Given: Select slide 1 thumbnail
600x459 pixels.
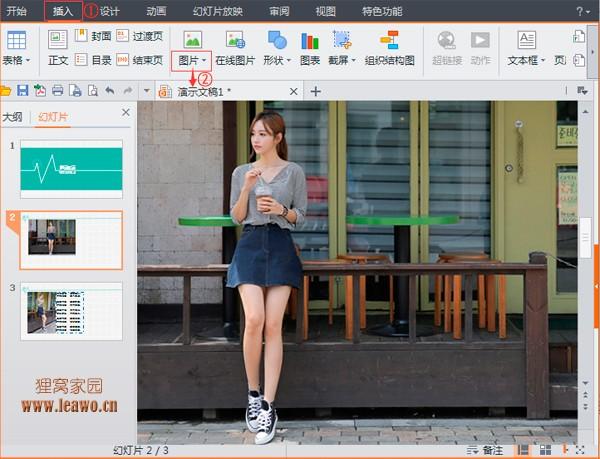Looking at the screenshot, I should [72, 169].
